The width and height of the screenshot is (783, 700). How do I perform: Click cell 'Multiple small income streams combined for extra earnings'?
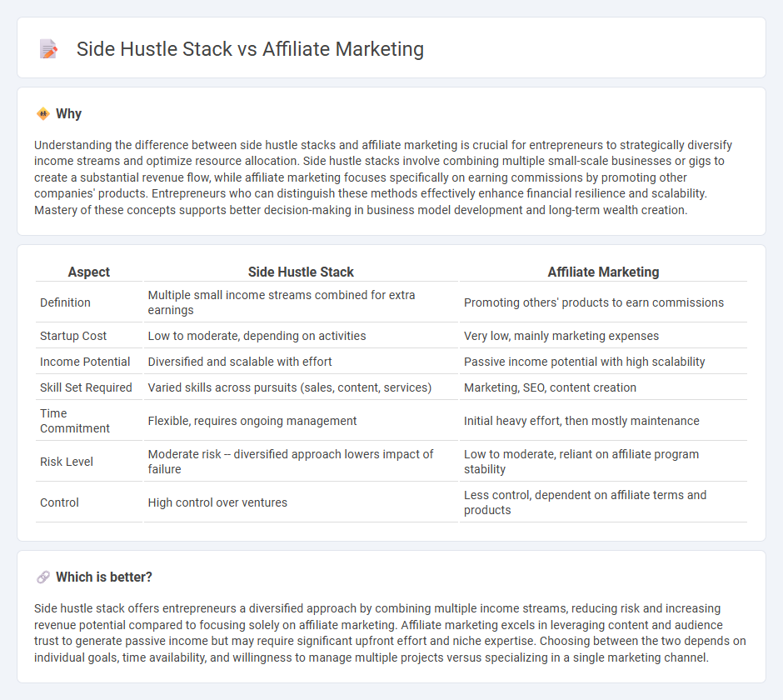pyautogui.click(x=301, y=302)
